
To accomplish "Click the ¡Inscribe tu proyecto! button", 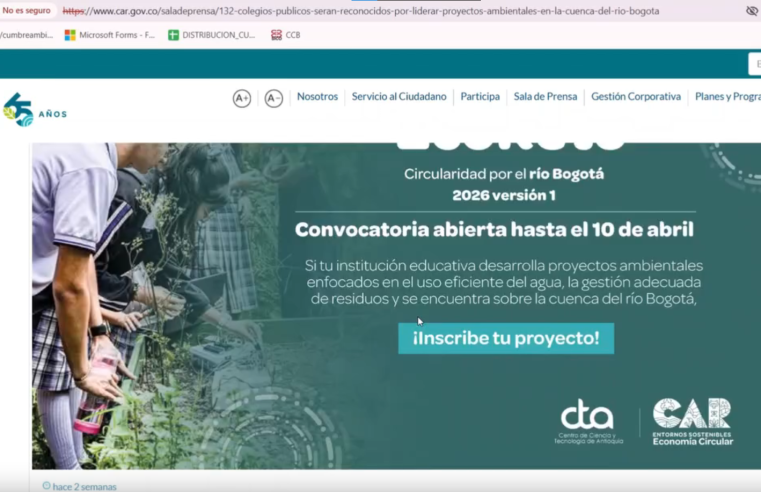I will (506, 338).
